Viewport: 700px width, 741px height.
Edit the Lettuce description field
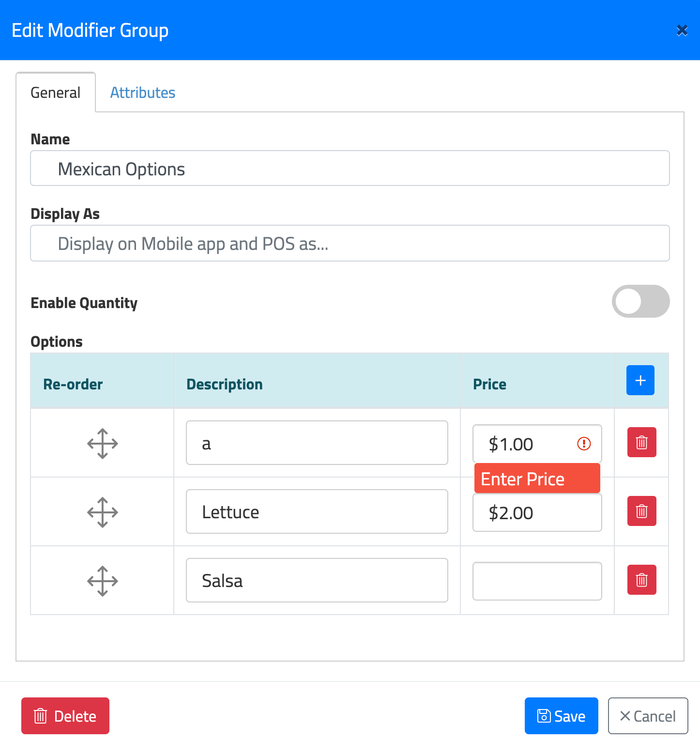(x=317, y=512)
